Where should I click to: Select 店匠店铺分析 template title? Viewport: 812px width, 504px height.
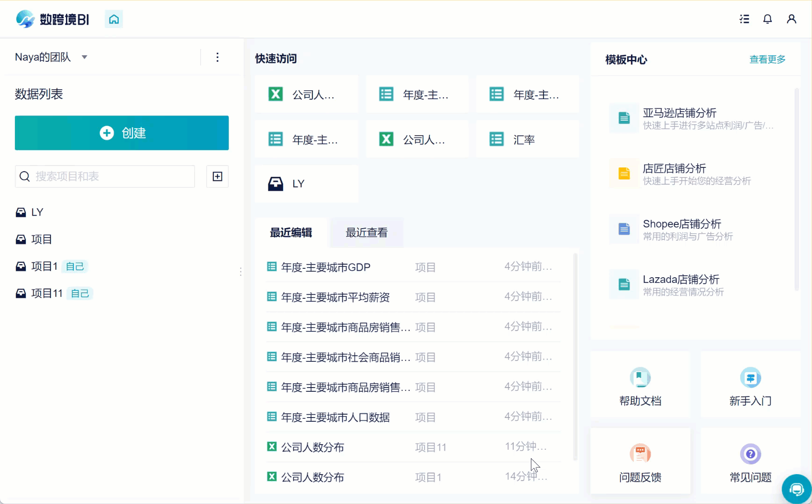click(674, 168)
